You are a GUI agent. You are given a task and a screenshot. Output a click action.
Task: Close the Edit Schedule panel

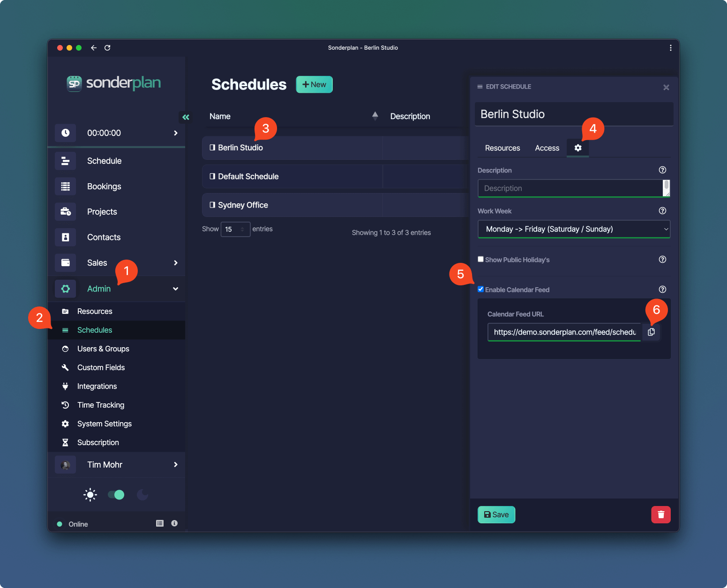[x=666, y=87]
